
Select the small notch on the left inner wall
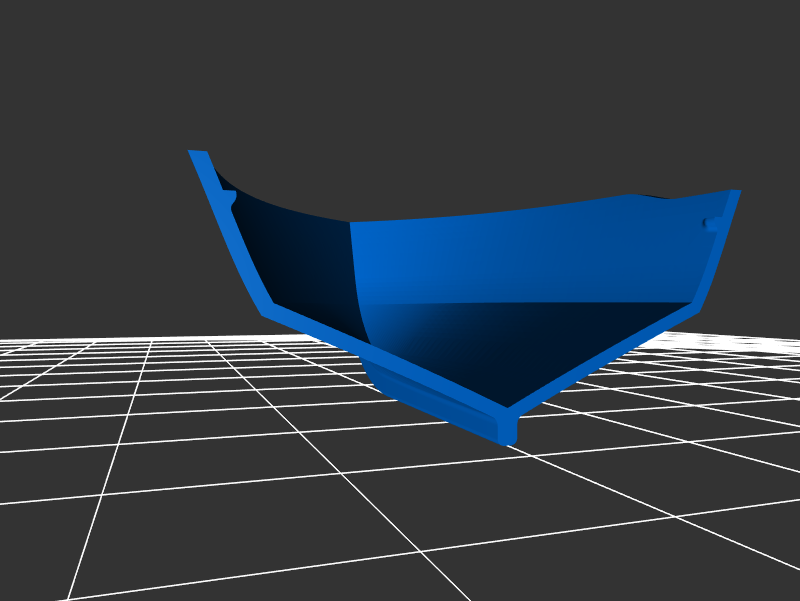click(x=230, y=199)
